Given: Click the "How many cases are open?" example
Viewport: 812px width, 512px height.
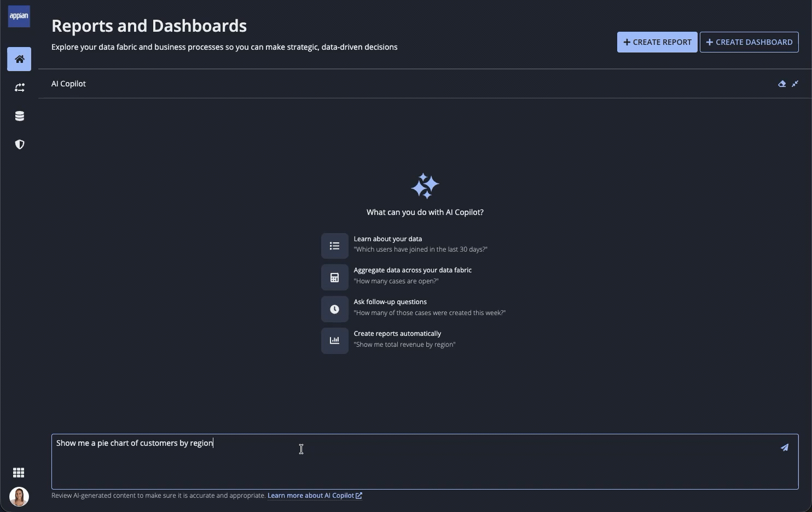Looking at the screenshot, I should pos(396,281).
